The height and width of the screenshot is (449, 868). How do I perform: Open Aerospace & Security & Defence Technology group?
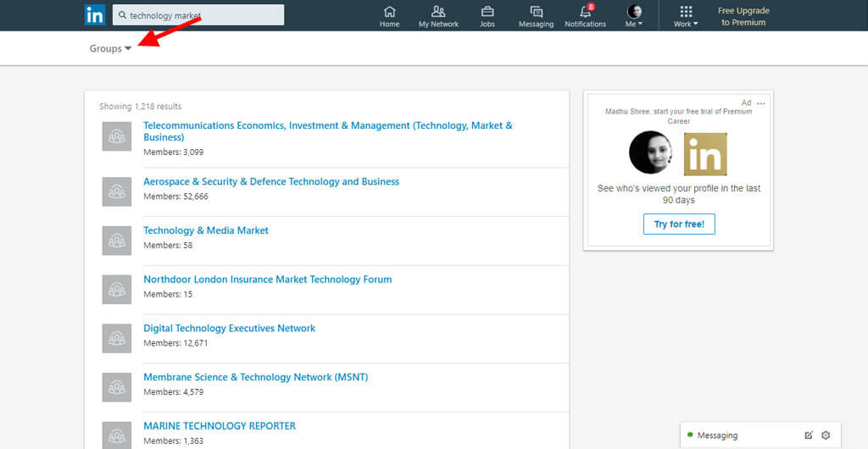point(271,181)
